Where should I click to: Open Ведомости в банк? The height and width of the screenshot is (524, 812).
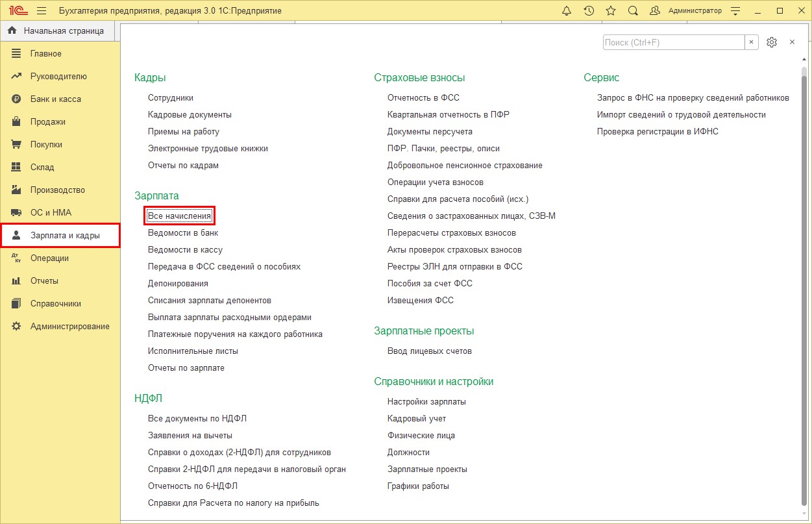(x=183, y=233)
